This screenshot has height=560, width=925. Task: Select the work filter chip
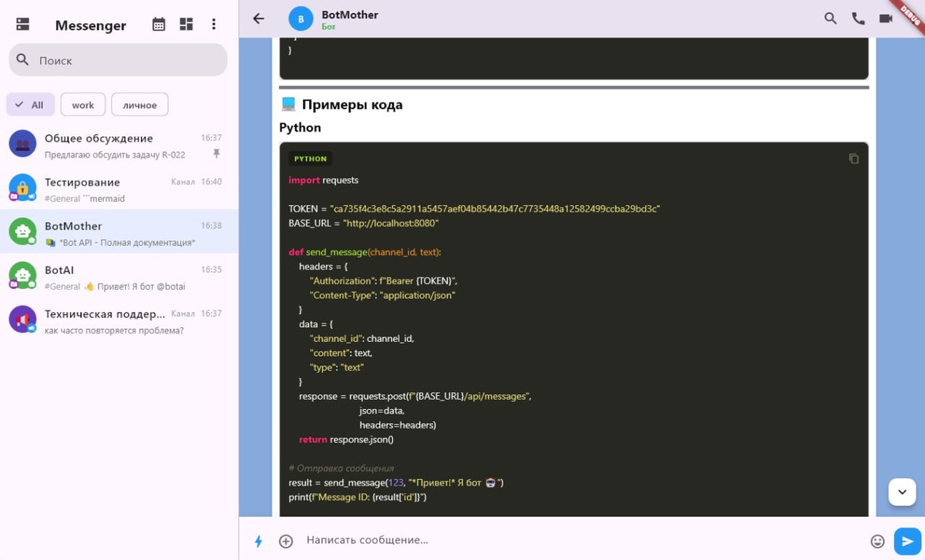click(x=83, y=105)
